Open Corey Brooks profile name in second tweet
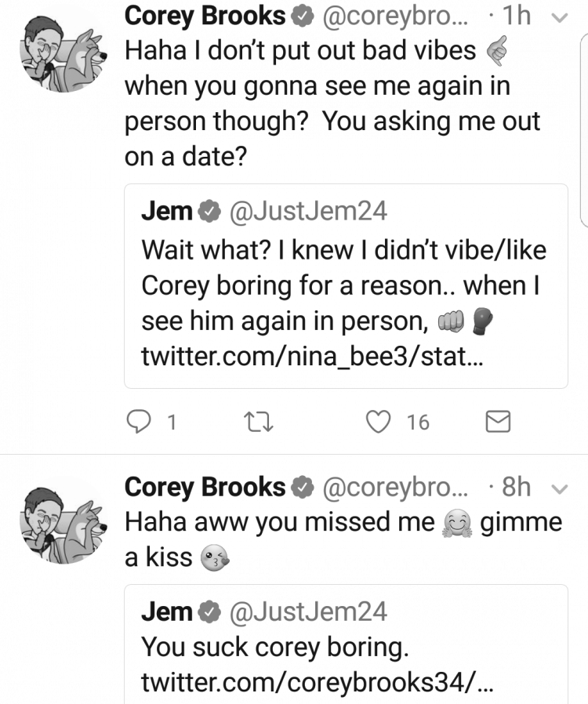The width and height of the screenshot is (588, 704). 205,488
